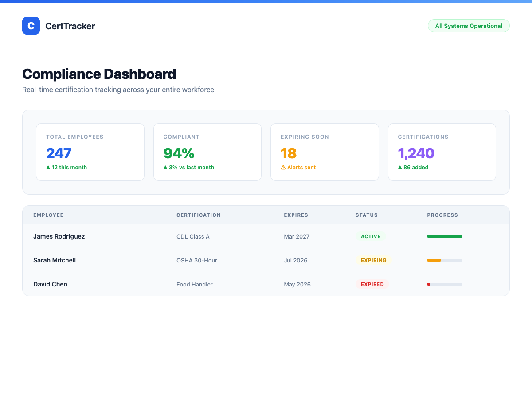Open the Compliant stat card
The image size is (532, 399).
tap(207, 152)
